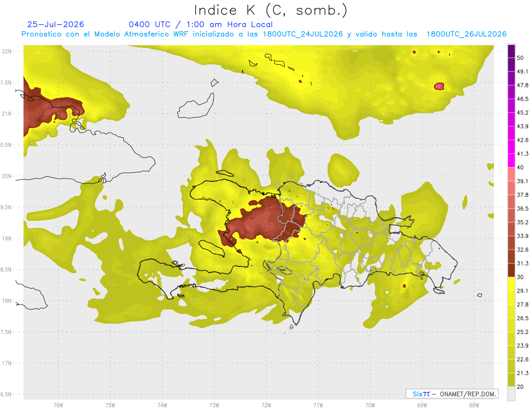Click colorbar value "37.8"
This screenshot has width=532, height=411.
(x=523, y=195)
